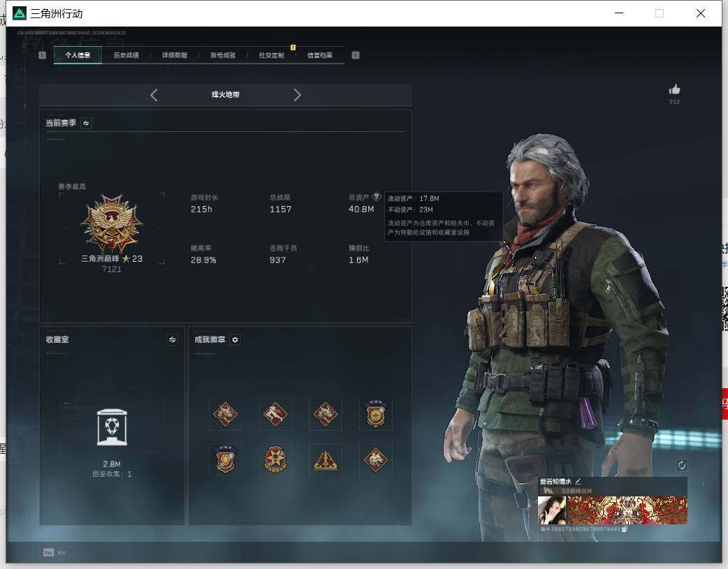Select the round star medal badge

[x=275, y=459]
